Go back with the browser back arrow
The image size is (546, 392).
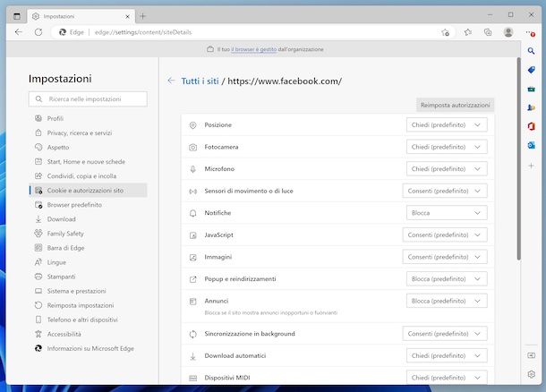19,32
